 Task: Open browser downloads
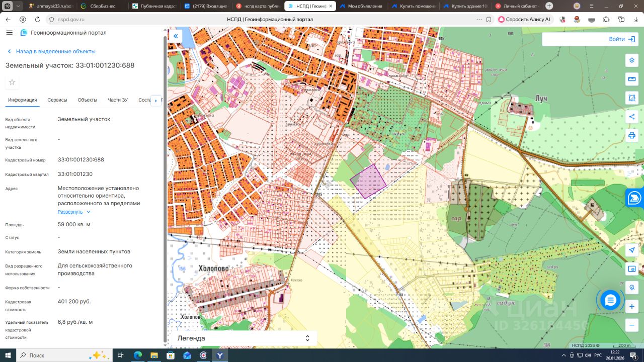coord(637,19)
